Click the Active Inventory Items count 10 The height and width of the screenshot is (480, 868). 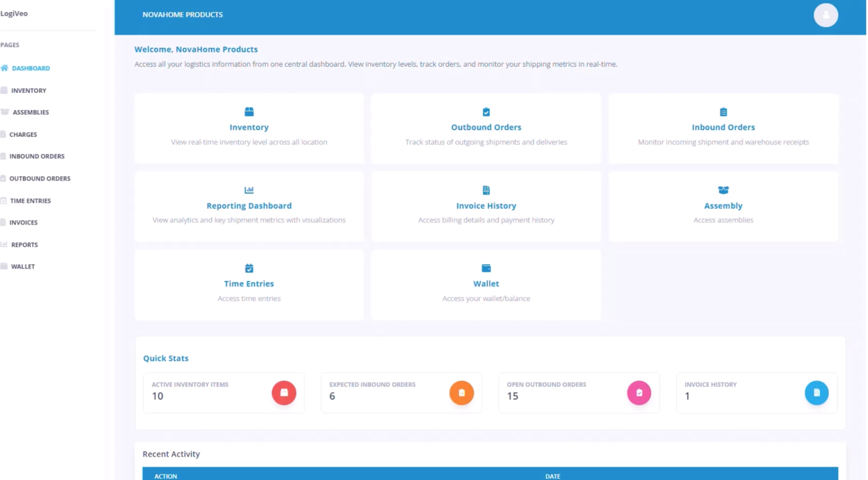pyautogui.click(x=157, y=396)
